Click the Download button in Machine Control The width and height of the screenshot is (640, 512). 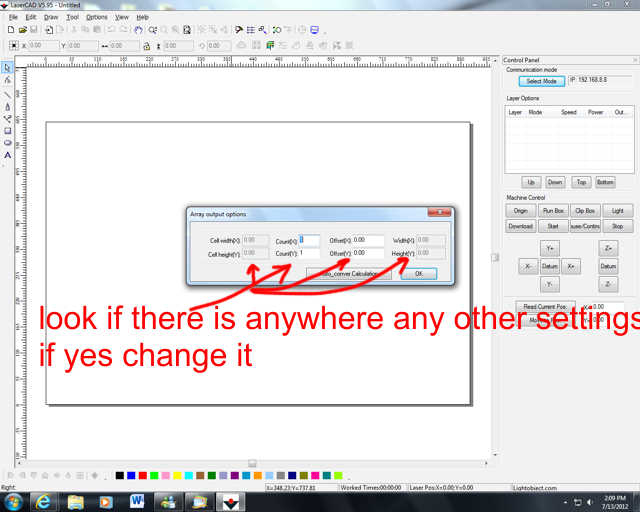tap(521, 226)
